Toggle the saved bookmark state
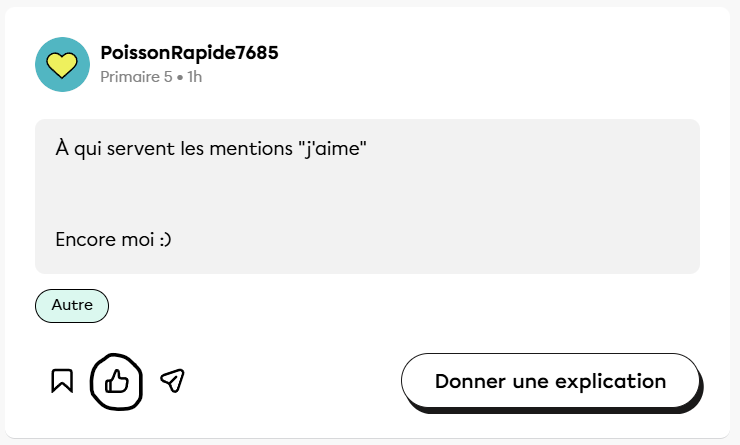740x445 pixels. (x=62, y=381)
